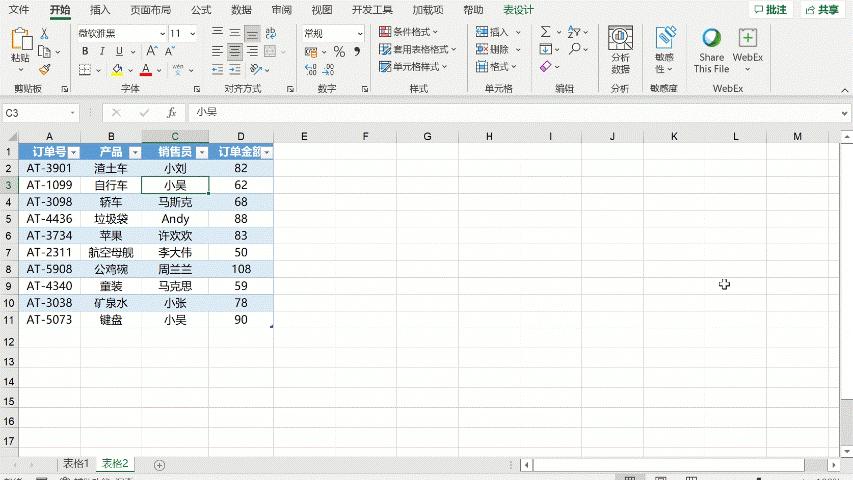
Task: Switch to the 公式 ribbon tab
Action: coord(201,10)
